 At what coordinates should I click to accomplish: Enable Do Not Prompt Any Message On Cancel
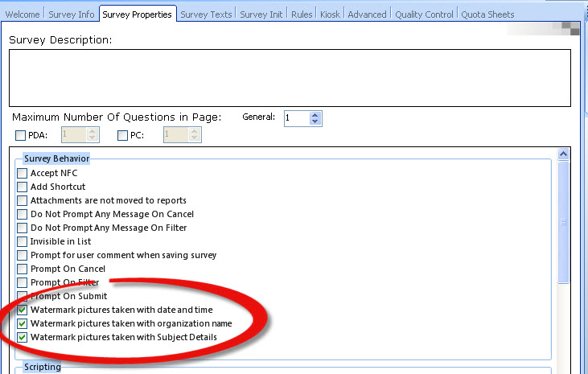(x=23, y=214)
